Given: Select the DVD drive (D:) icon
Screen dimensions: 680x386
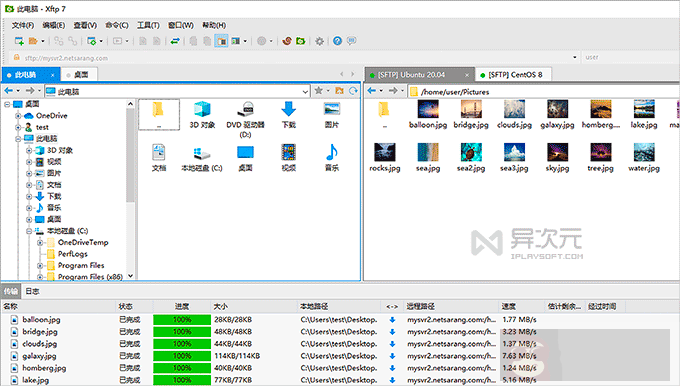Looking at the screenshot, I should (x=245, y=119).
